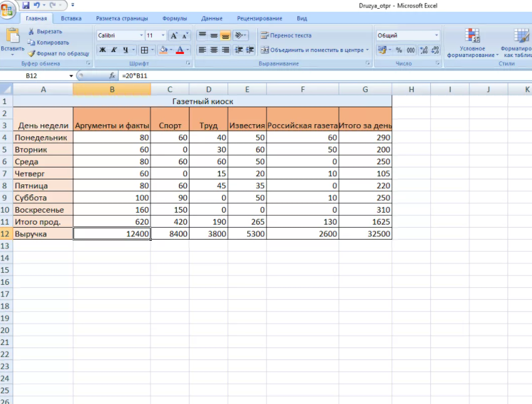The image size is (532, 404).
Task: Open underline style dropdown arrow
Action: pos(134,50)
